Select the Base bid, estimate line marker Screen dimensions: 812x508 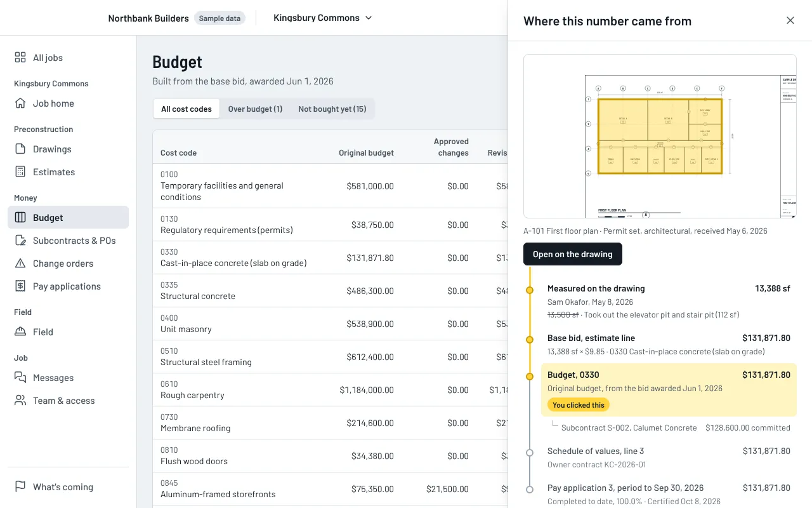(x=530, y=340)
